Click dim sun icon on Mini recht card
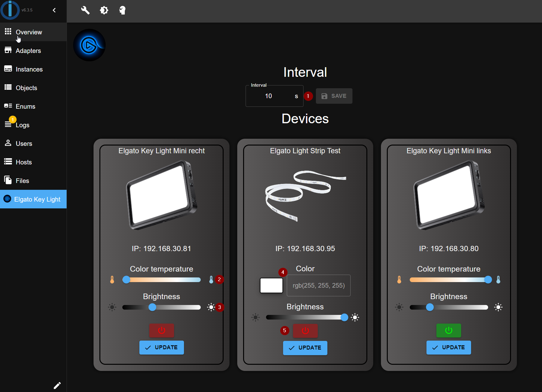 112,307
